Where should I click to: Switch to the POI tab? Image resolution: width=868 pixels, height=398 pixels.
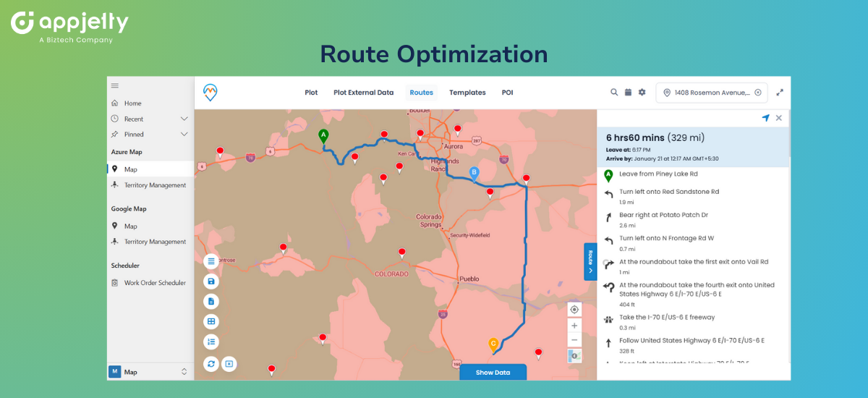508,93
